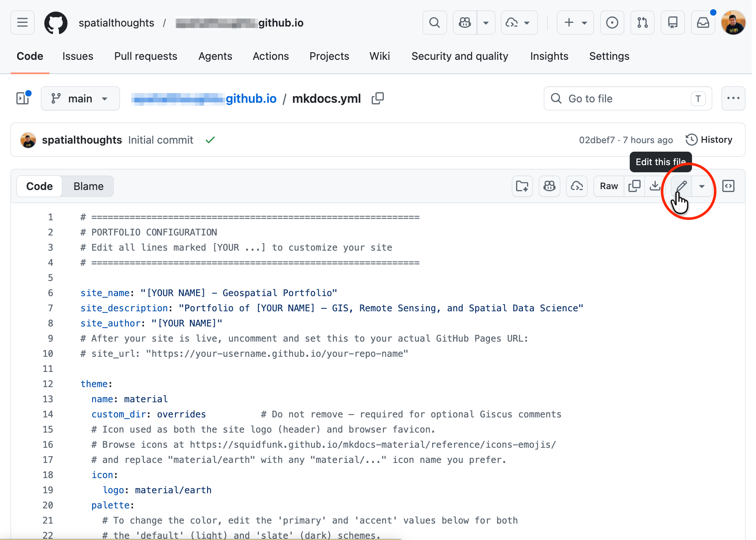Open GitHub search magnifier icon
Viewport: 756px width, 540px height.
point(434,23)
